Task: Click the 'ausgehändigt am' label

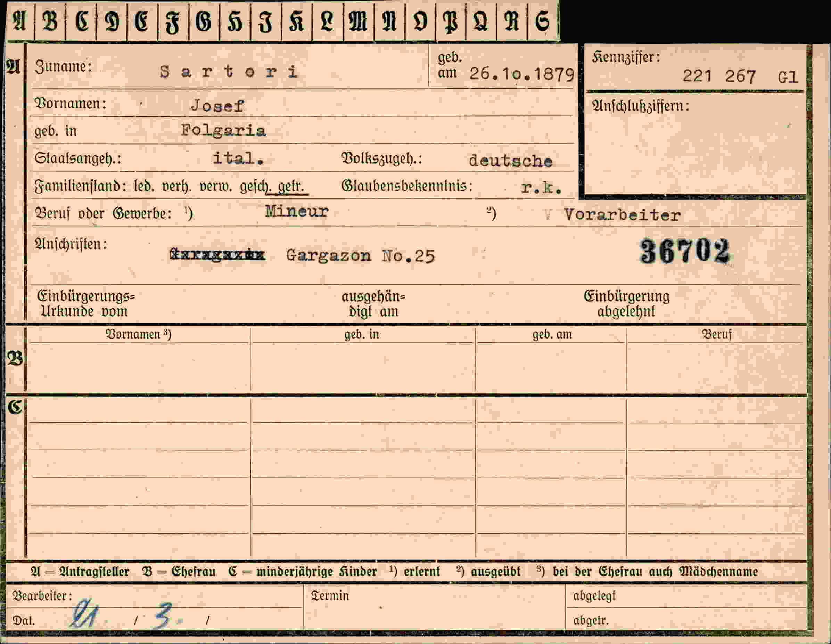Action: (x=373, y=304)
